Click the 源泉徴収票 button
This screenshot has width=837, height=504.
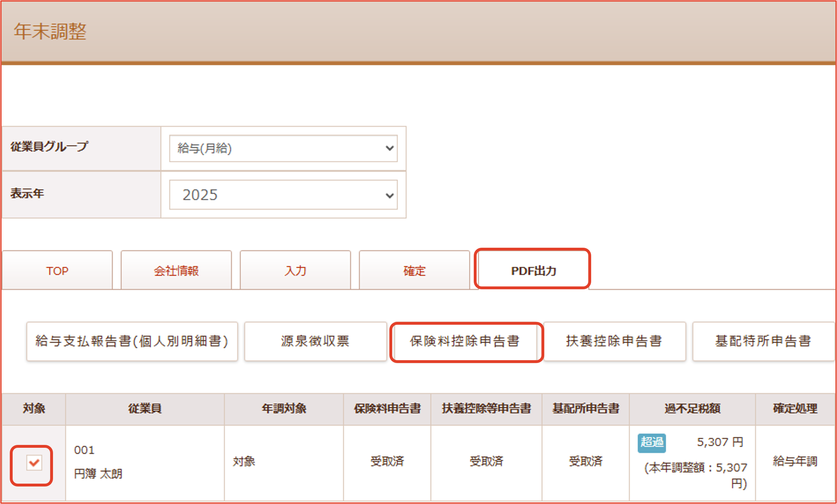point(315,341)
